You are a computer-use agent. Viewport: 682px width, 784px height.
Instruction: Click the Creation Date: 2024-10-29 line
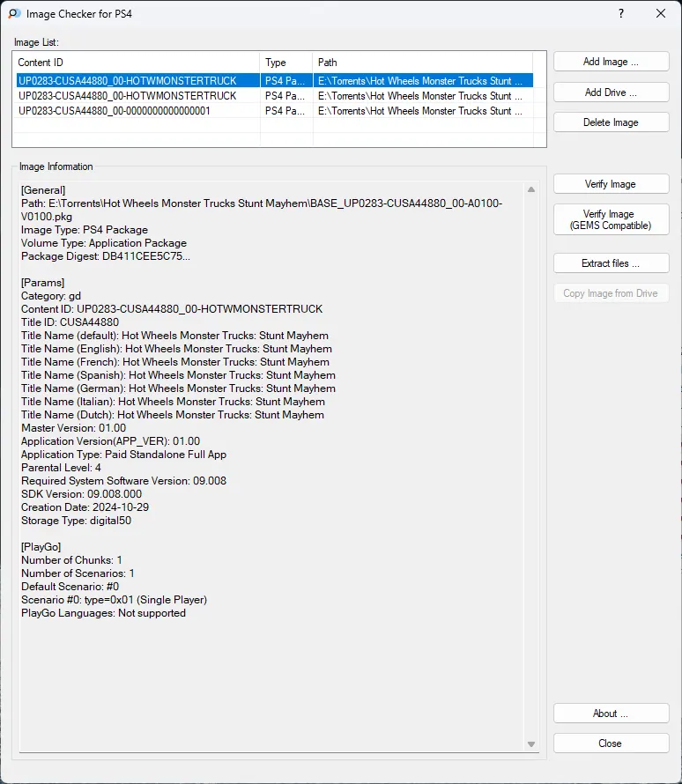(85, 507)
